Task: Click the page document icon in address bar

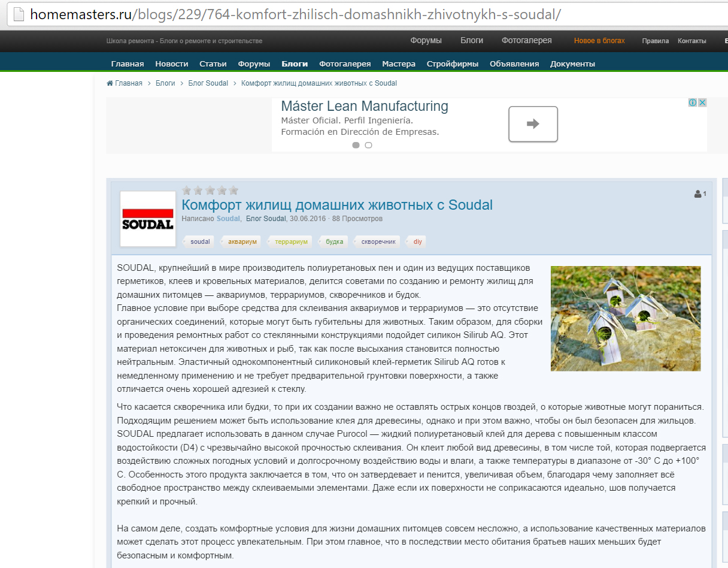Action: [x=19, y=13]
